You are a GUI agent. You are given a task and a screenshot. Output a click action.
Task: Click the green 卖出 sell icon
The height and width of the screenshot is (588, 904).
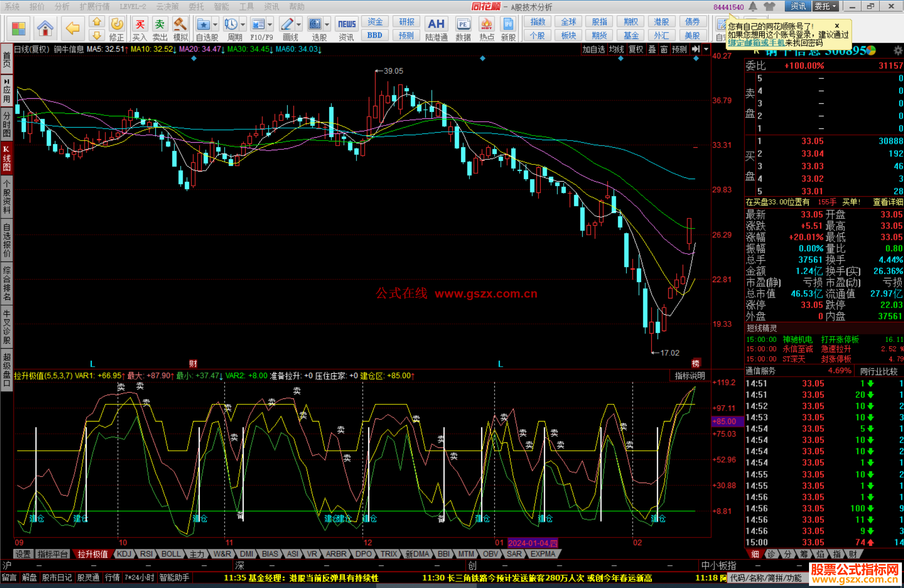coord(159,25)
